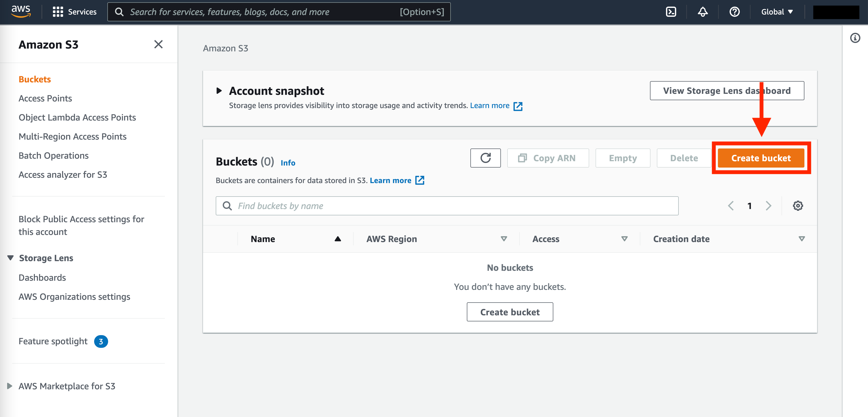Open the AWS CloudShell terminal icon
The image size is (868, 417).
[671, 12]
